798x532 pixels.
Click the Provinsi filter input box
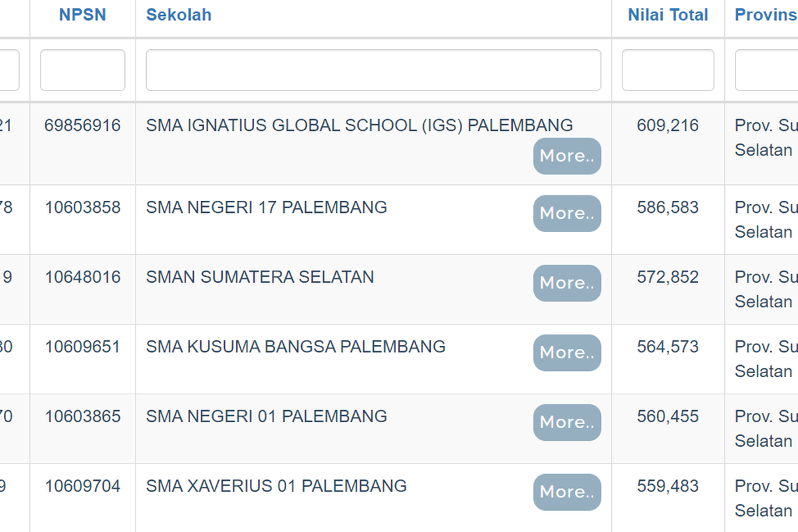[766, 70]
